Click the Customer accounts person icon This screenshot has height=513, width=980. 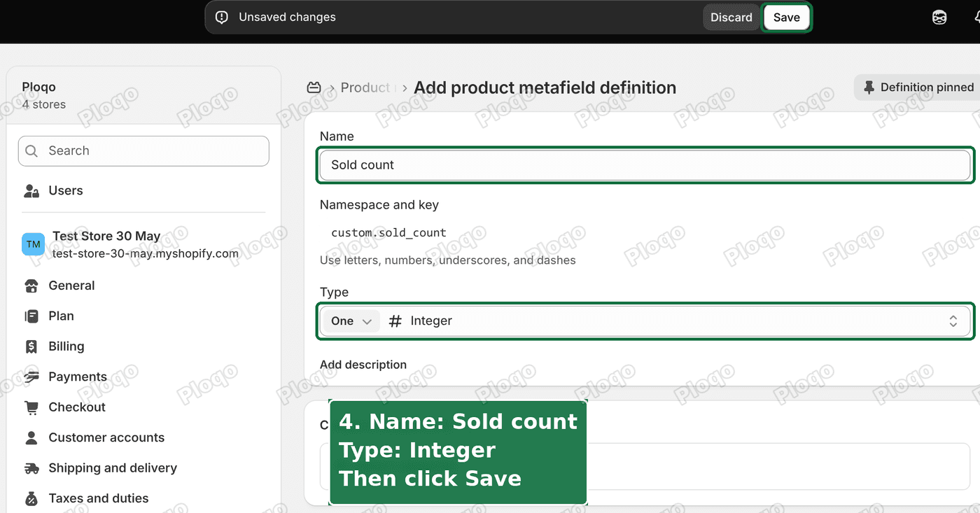(x=31, y=437)
